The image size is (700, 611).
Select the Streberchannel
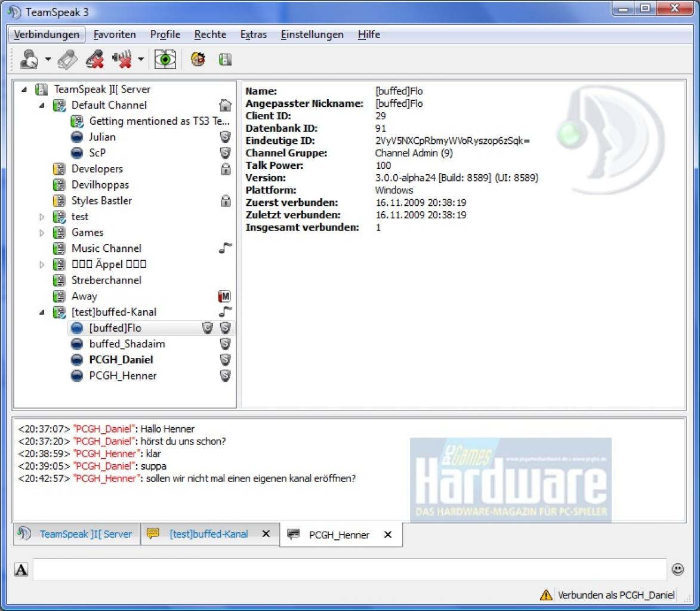106,280
